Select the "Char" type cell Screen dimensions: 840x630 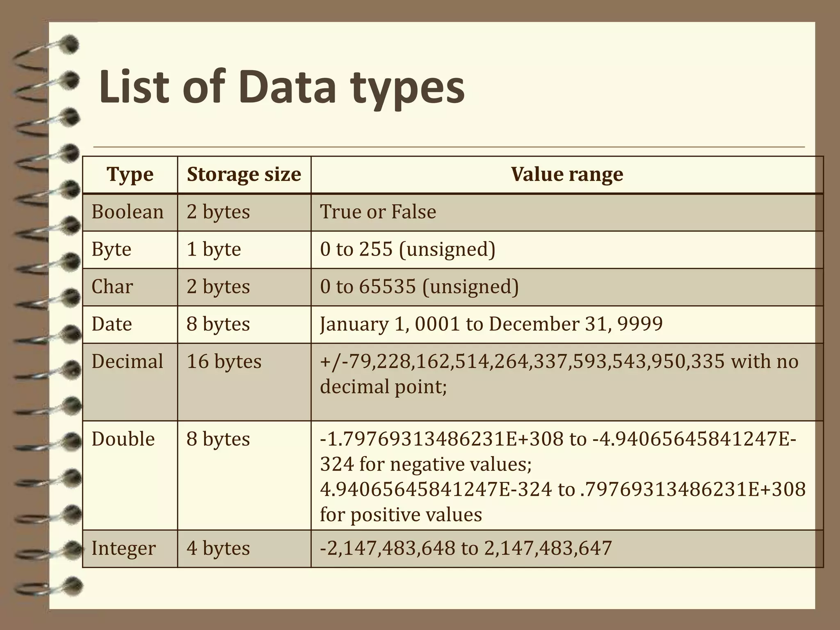112,287
